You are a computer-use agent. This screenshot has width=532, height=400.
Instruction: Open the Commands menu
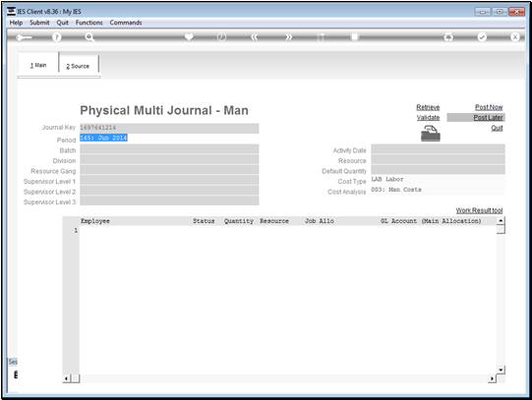[x=126, y=23]
